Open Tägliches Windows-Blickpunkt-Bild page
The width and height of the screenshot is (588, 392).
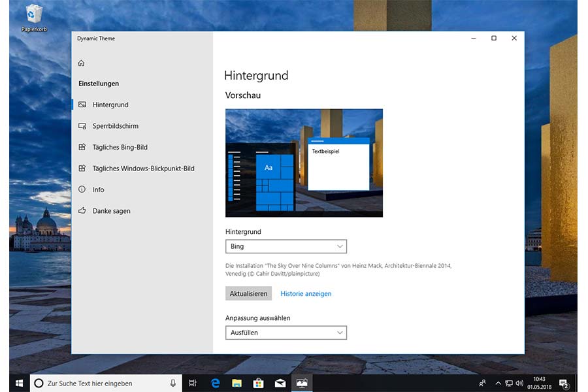tap(142, 169)
